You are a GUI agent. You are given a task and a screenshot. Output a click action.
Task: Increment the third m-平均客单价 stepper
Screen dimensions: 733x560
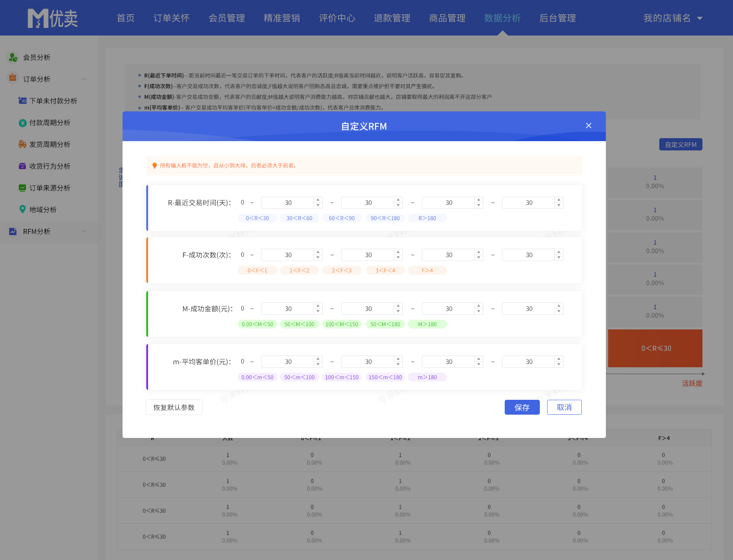point(479,359)
